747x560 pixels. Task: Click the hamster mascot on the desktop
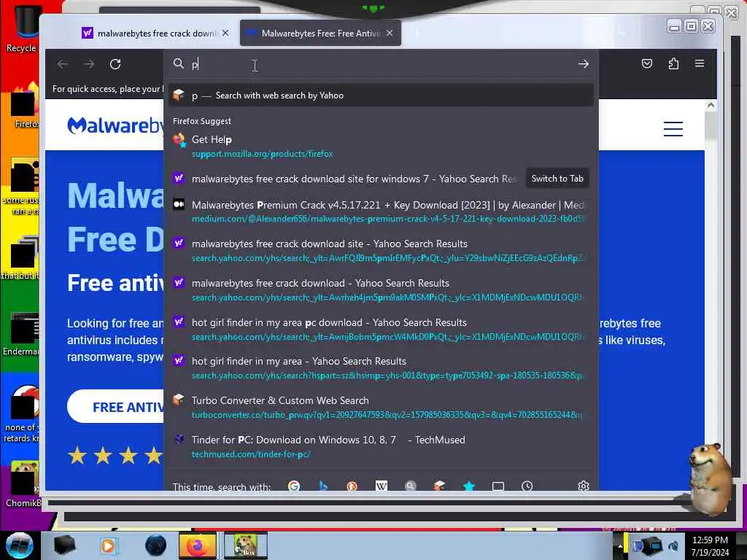tap(711, 478)
